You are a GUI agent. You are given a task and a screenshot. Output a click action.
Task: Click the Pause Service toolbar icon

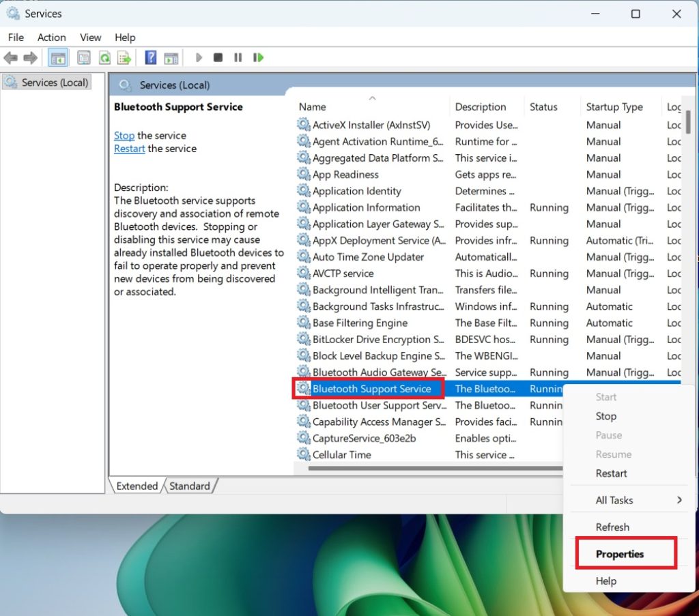point(238,57)
